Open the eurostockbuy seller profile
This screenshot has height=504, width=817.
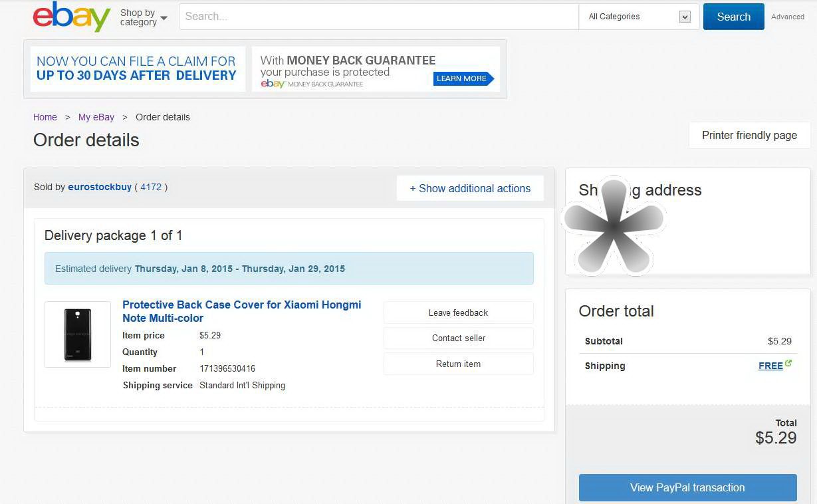pos(100,187)
